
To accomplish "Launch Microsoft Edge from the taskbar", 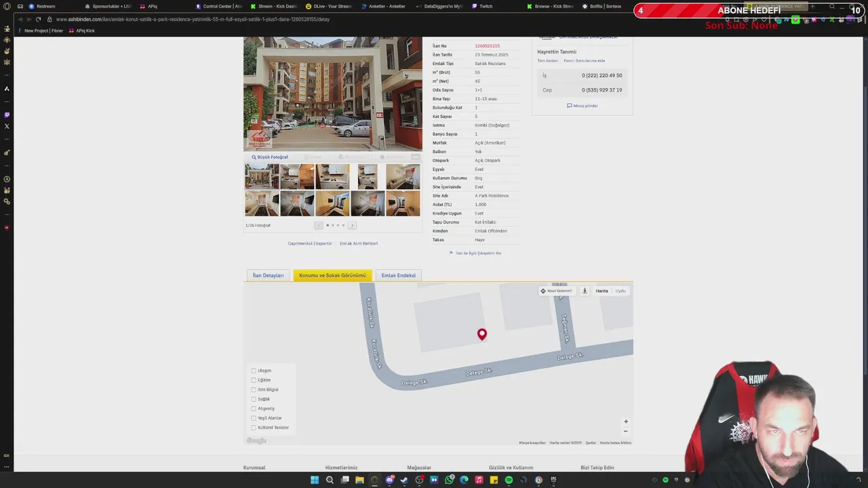I will (x=464, y=480).
